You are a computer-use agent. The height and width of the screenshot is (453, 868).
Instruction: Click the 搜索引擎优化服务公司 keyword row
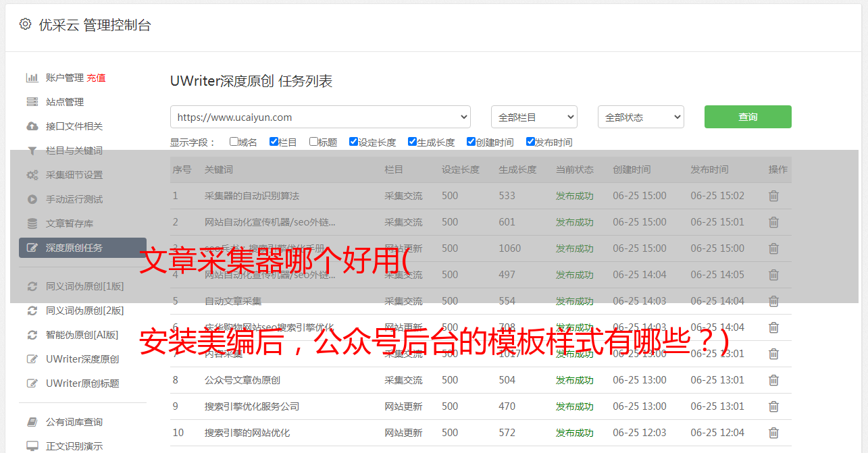(252, 406)
